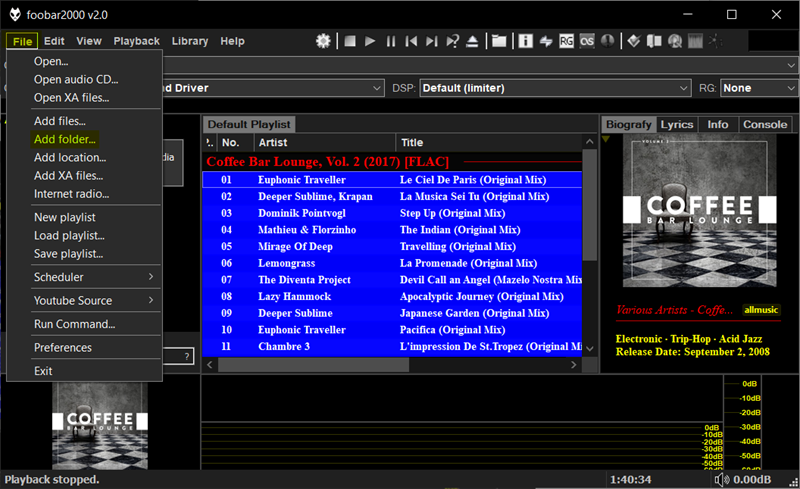Select track 06 Lemongrass
The image size is (800, 489).
point(392,263)
